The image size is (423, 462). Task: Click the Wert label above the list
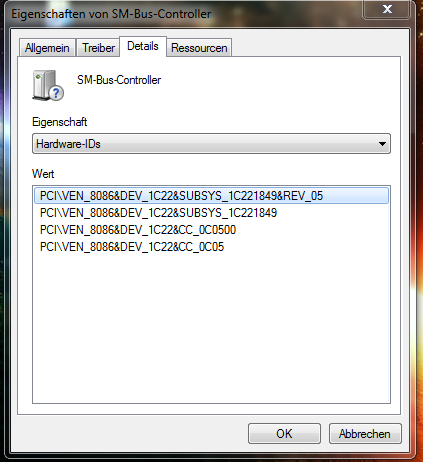pos(43,174)
